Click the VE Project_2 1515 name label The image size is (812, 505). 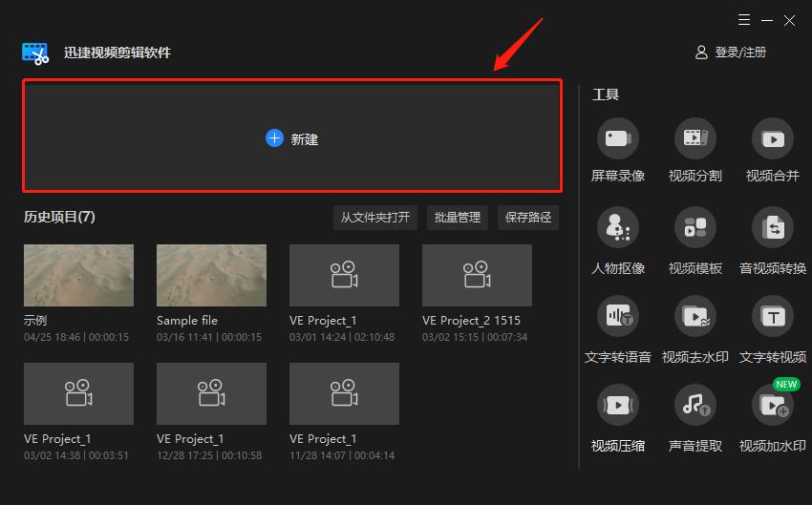coord(471,321)
